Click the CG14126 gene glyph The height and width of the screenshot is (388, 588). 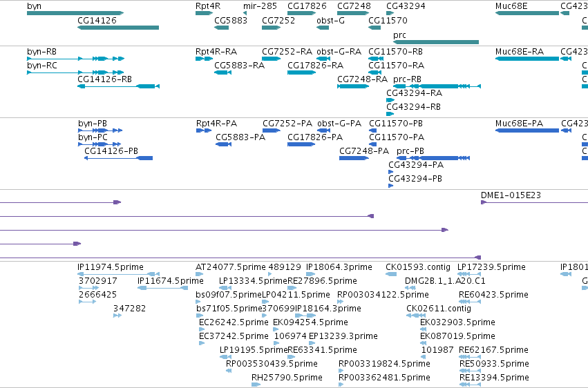118,28
